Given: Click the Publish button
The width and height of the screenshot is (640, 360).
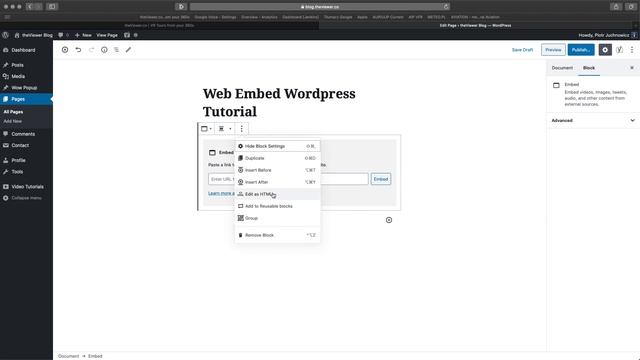Looking at the screenshot, I should 581,50.
